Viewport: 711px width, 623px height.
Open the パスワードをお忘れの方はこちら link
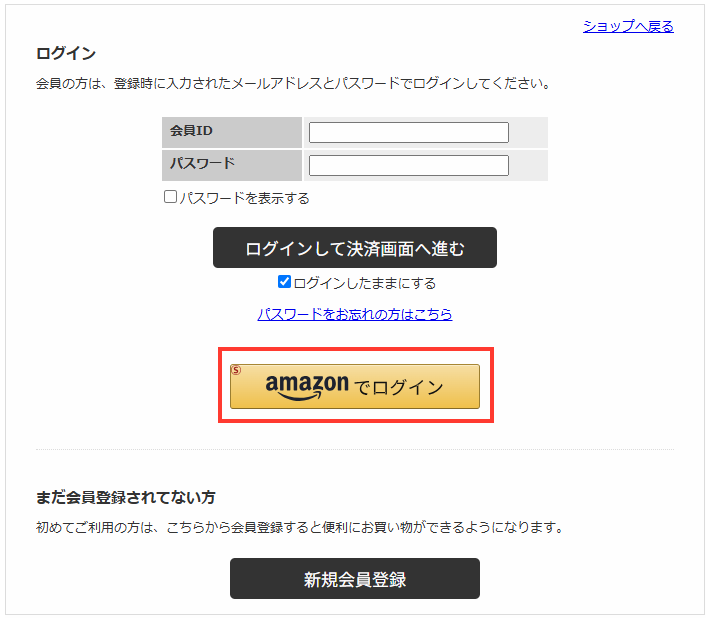pyautogui.click(x=355, y=314)
